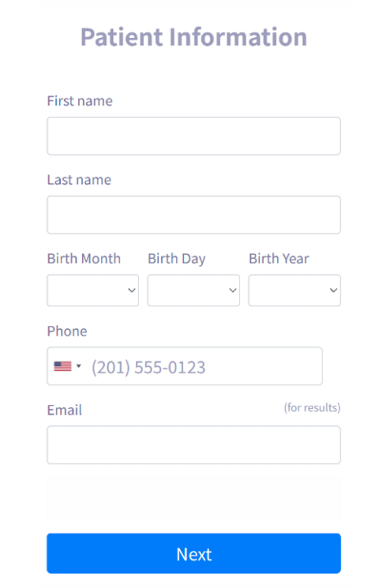Click the "(for results)" hint text
The image size is (392, 588).
coord(312,408)
